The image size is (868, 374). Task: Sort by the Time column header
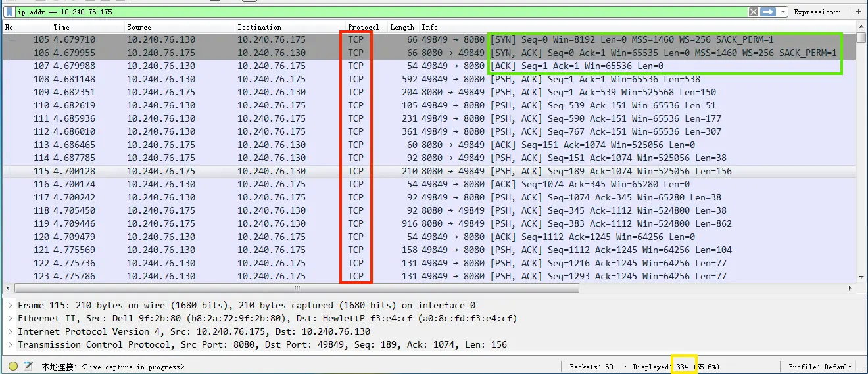(x=61, y=27)
